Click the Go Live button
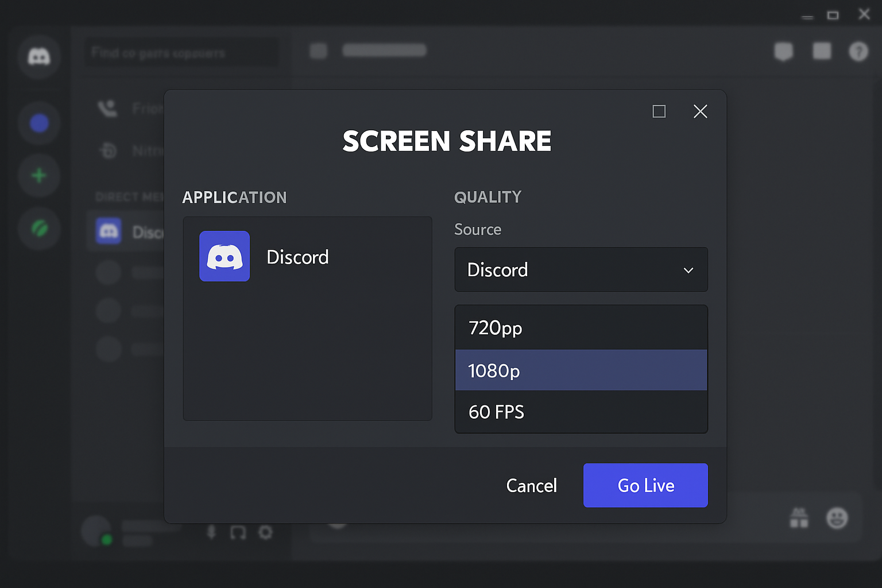882x588 pixels. [x=645, y=485]
